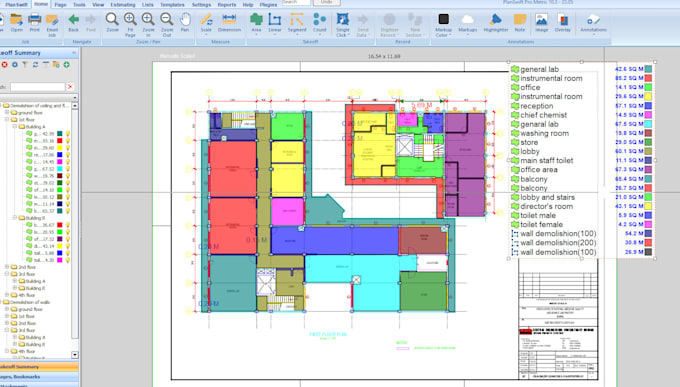
Task: Click the ribbon Search box
Action: coord(296,2)
